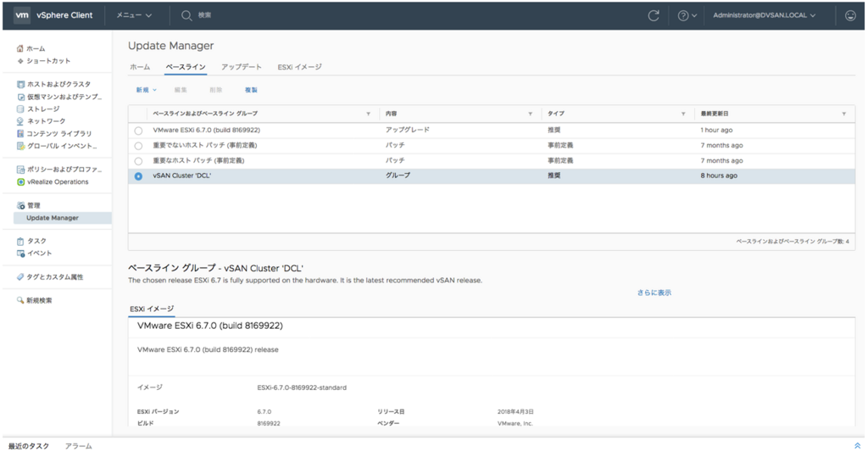Click the ポリシーおよびプロファイル icon
Screen dimensions: 868x457
point(20,170)
